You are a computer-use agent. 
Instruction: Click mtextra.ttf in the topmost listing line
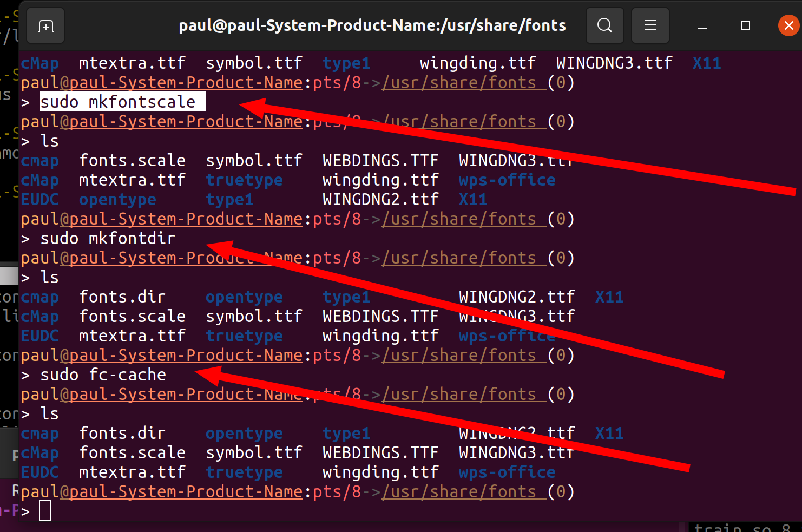[x=132, y=63]
